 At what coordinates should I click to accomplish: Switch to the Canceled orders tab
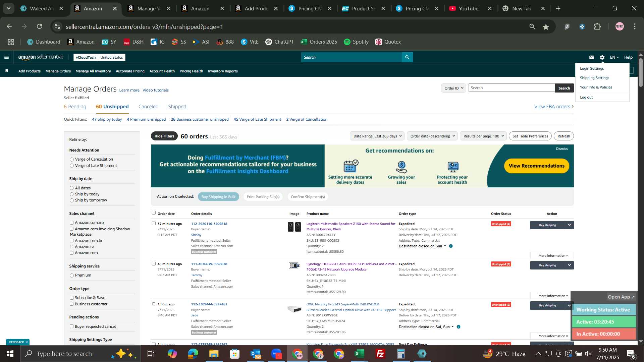coord(148,107)
